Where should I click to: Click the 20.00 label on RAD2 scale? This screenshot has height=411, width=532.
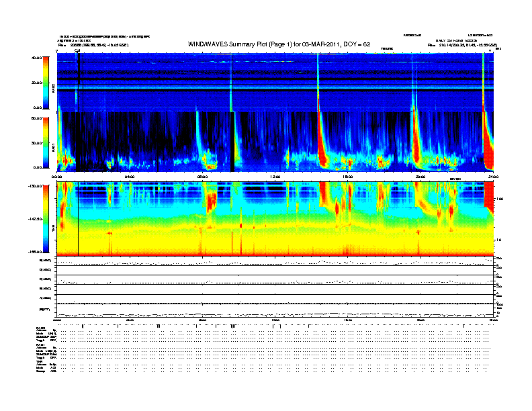coord(37,83)
